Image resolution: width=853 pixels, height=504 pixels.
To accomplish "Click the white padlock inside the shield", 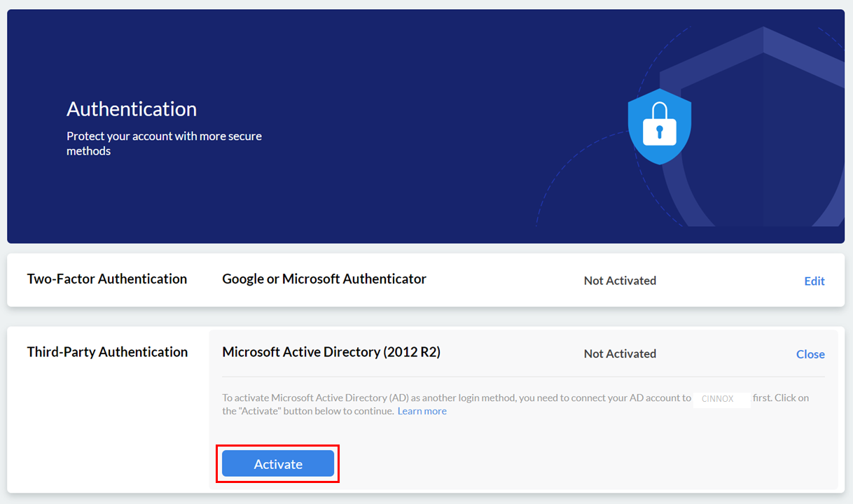I will point(660,124).
